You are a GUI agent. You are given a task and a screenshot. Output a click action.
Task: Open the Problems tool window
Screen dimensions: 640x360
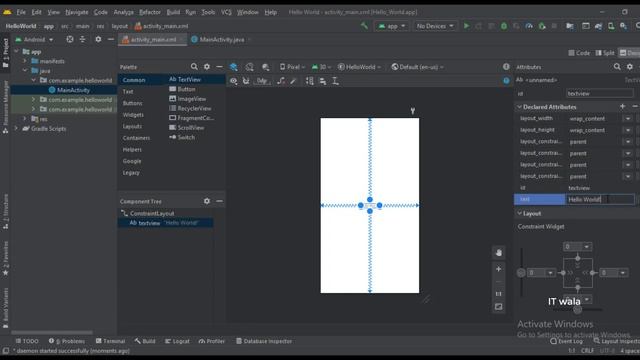(x=67, y=341)
